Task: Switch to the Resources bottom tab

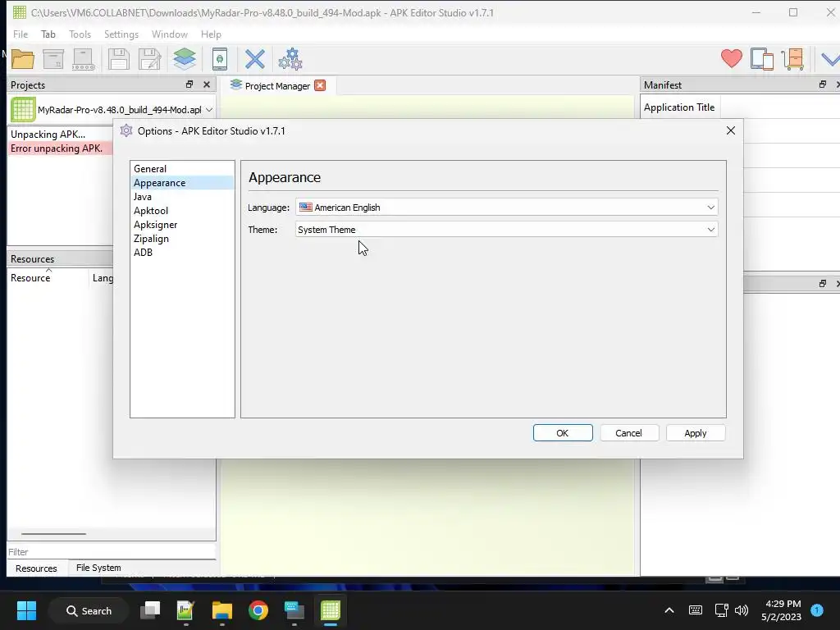Action: [36, 568]
